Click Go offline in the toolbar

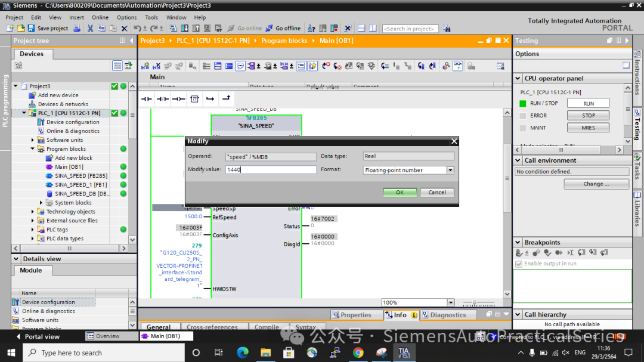pos(283,28)
